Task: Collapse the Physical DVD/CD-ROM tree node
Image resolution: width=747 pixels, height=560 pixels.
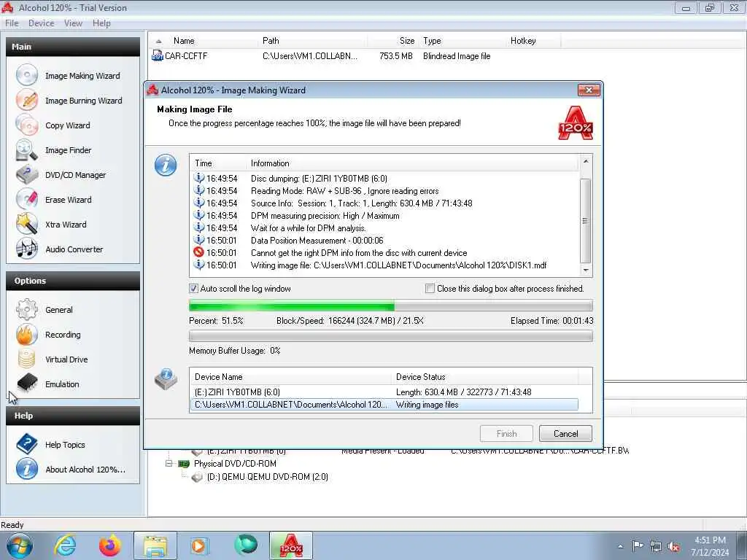Action: tap(169, 463)
